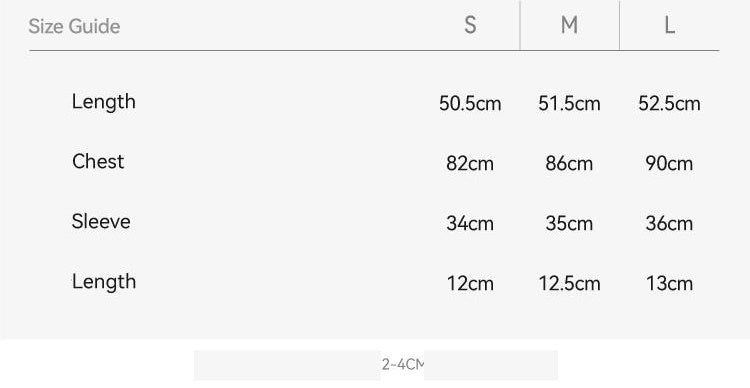Click the 2-4CM note below table
Image resolution: width=750 pixels, height=388 pixels.
coord(403,365)
